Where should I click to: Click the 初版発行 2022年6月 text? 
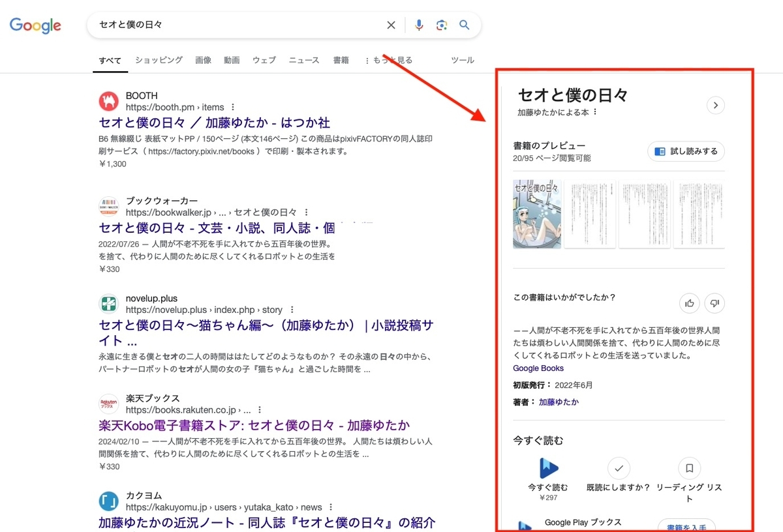click(553, 385)
